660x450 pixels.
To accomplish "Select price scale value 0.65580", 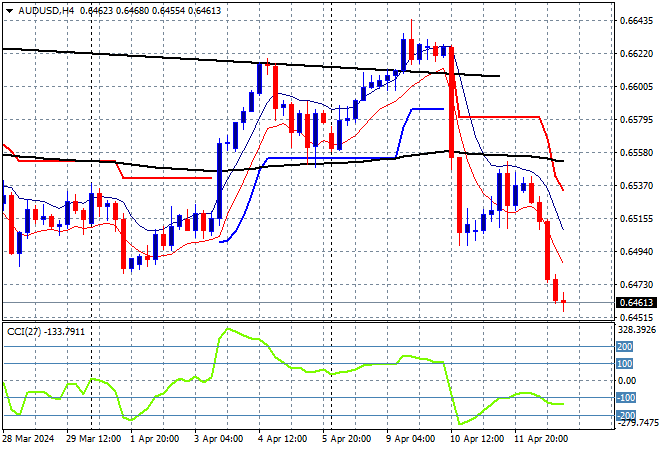I will click(636, 153).
